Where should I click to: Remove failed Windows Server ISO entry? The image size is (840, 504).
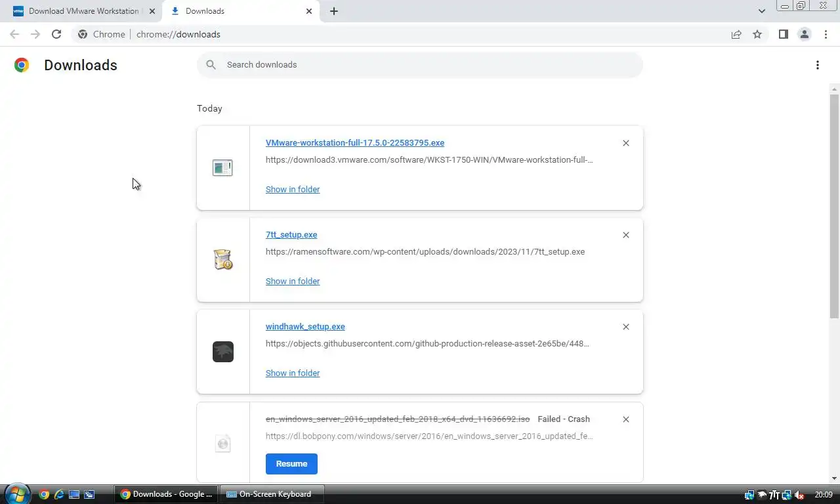click(626, 419)
